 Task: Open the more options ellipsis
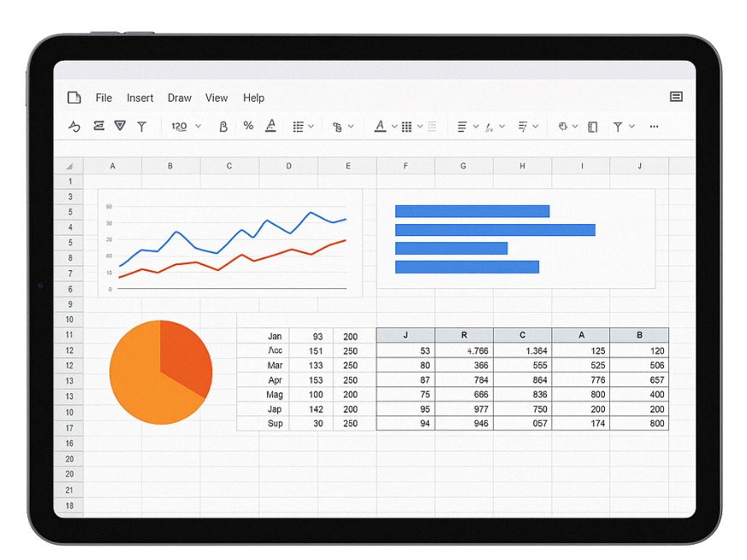click(x=654, y=127)
